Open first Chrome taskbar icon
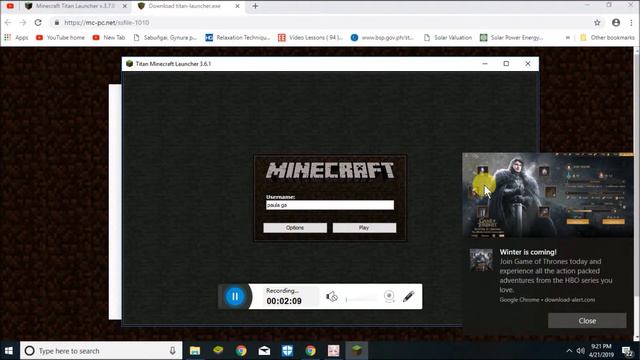The height and width of the screenshot is (360, 640). coord(241,351)
